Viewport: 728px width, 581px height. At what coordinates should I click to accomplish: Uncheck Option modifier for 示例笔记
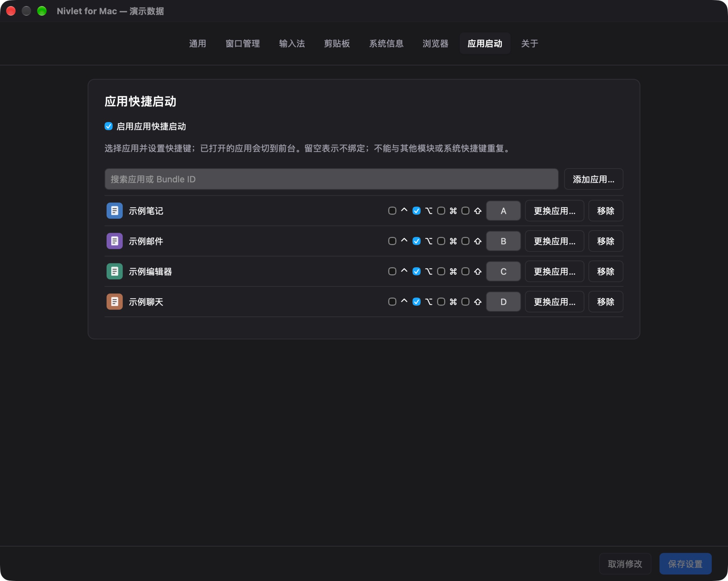tap(416, 211)
